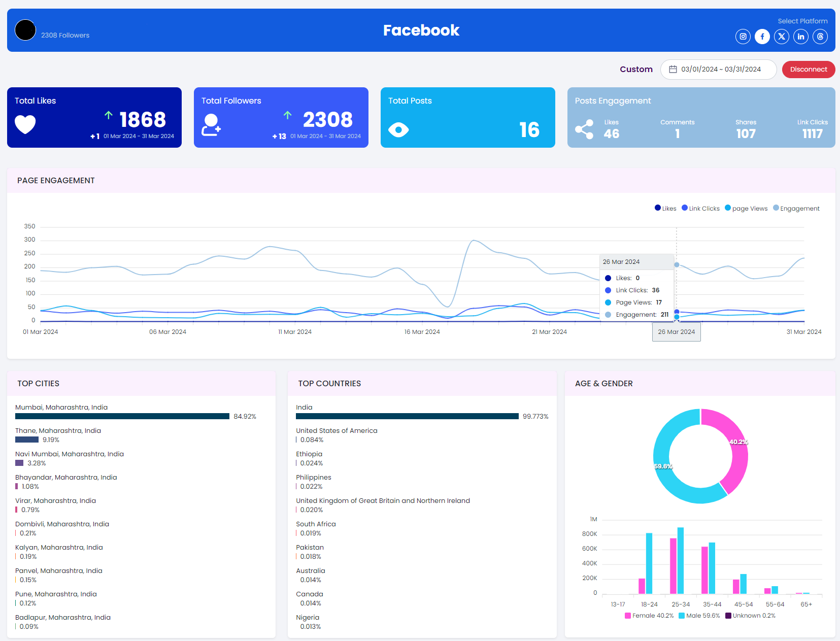Switch to the X platform icon
The height and width of the screenshot is (641, 840).
click(781, 36)
